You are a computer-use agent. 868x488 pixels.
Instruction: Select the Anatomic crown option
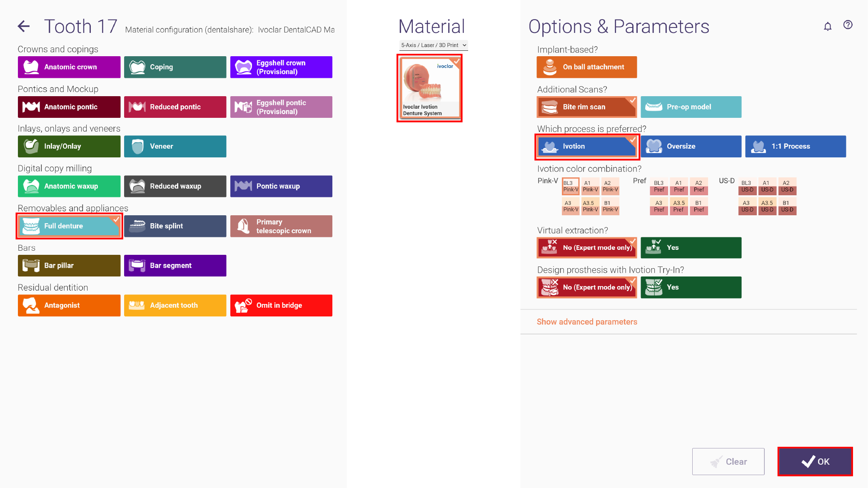click(x=69, y=67)
